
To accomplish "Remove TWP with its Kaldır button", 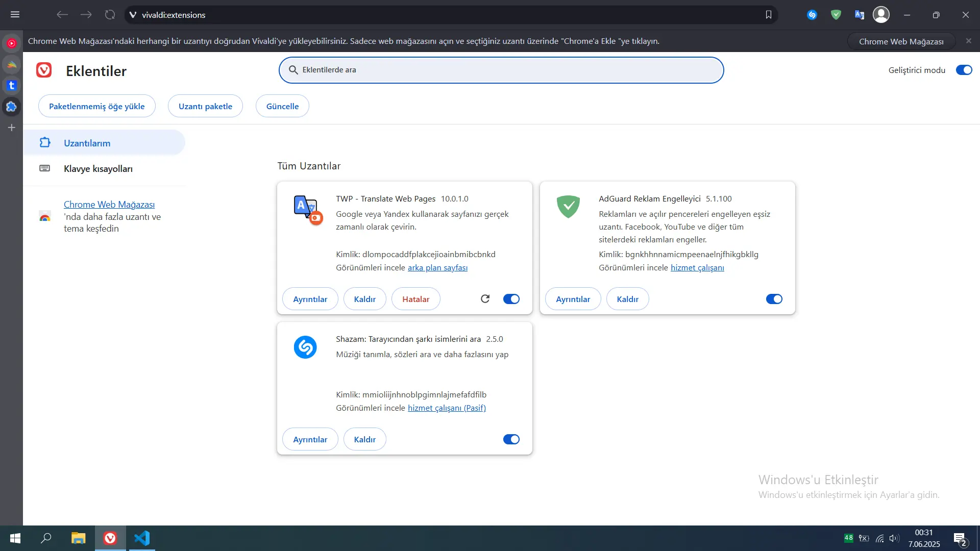I will [x=365, y=299].
